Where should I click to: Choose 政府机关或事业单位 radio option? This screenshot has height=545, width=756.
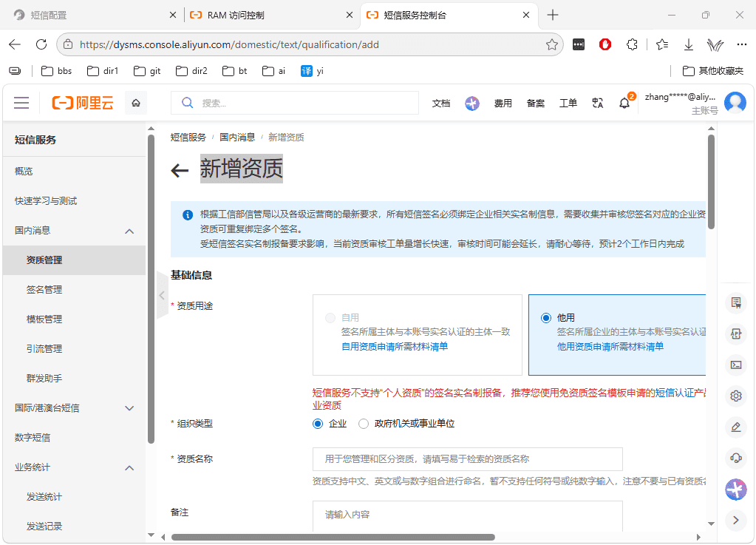pos(364,424)
